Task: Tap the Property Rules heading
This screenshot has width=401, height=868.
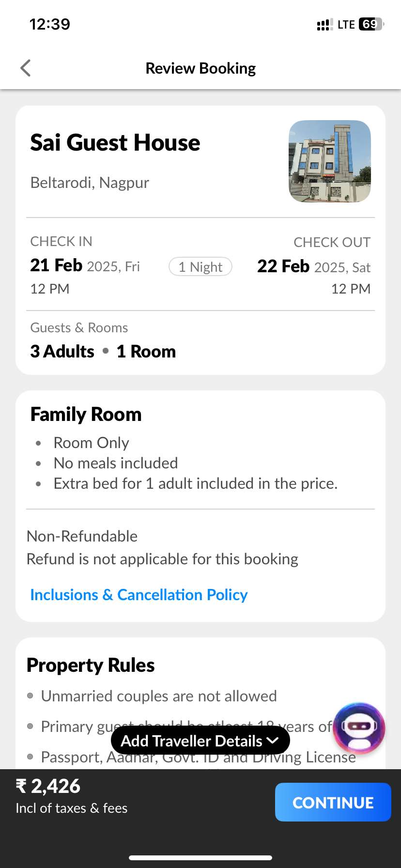Action: tap(91, 666)
